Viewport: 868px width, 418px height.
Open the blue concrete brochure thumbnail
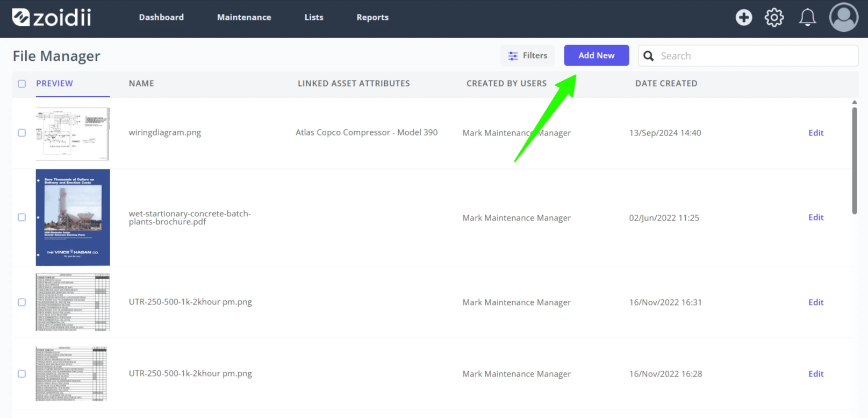(x=73, y=217)
